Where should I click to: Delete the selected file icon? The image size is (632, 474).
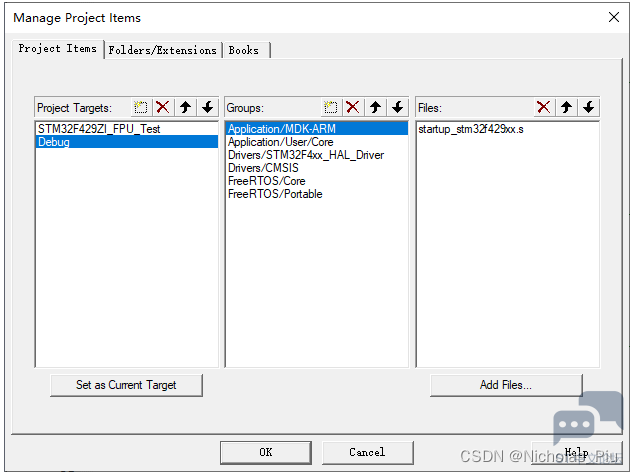coord(544,107)
